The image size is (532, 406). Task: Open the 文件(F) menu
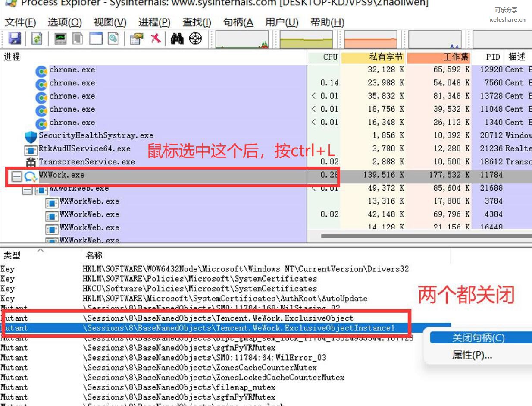coord(20,22)
